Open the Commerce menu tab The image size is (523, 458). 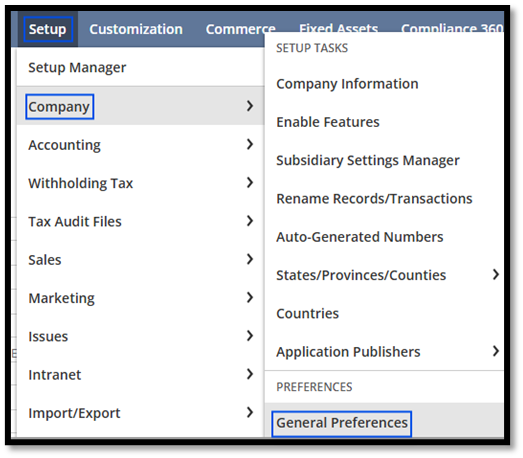point(240,29)
